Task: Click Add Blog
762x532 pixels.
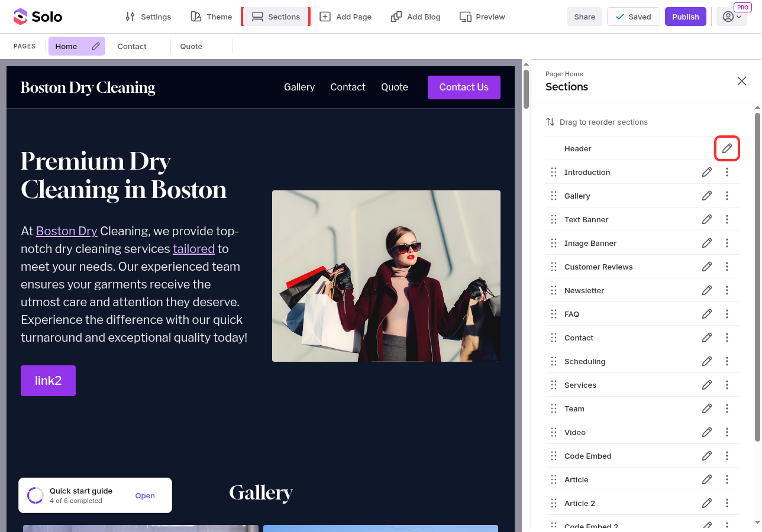Action: coord(416,17)
